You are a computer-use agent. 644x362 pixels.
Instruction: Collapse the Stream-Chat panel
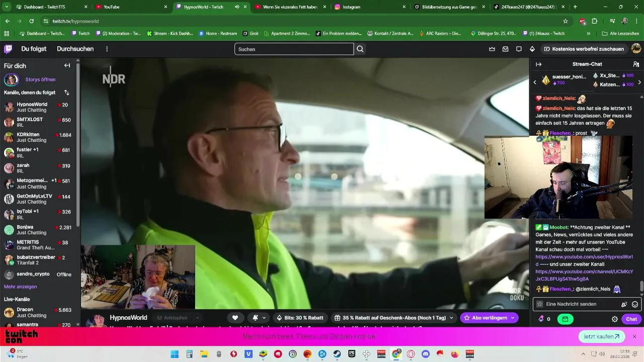(x=538, y=64)
